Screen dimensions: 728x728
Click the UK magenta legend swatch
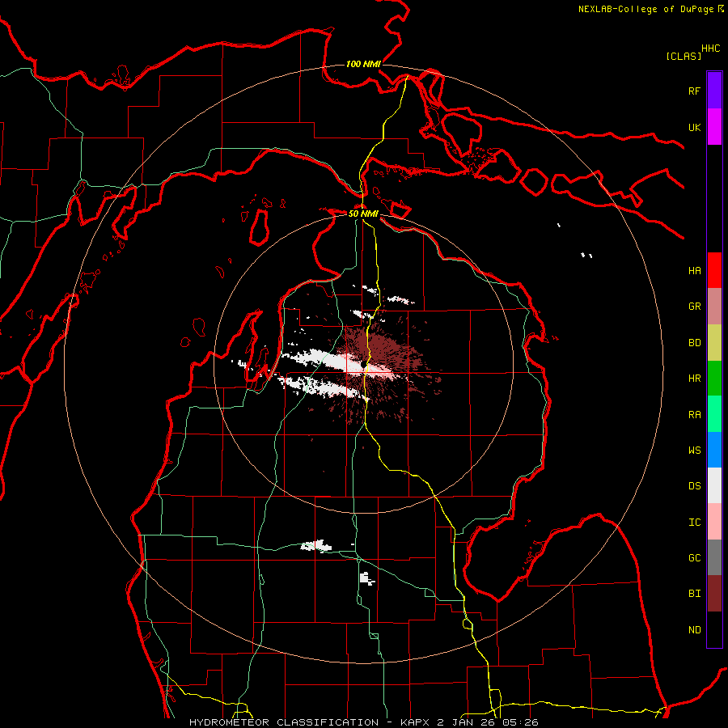714,127
